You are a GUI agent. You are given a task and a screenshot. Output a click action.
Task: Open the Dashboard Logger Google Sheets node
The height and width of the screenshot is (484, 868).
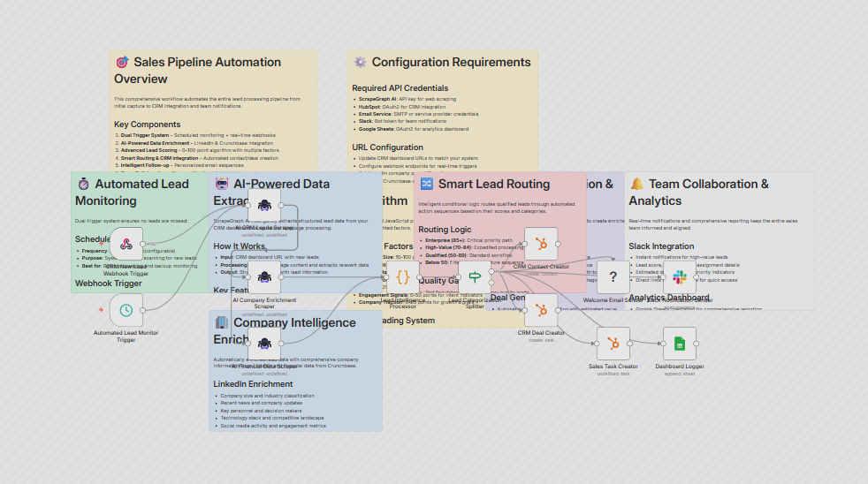click(x=679, y=344)
